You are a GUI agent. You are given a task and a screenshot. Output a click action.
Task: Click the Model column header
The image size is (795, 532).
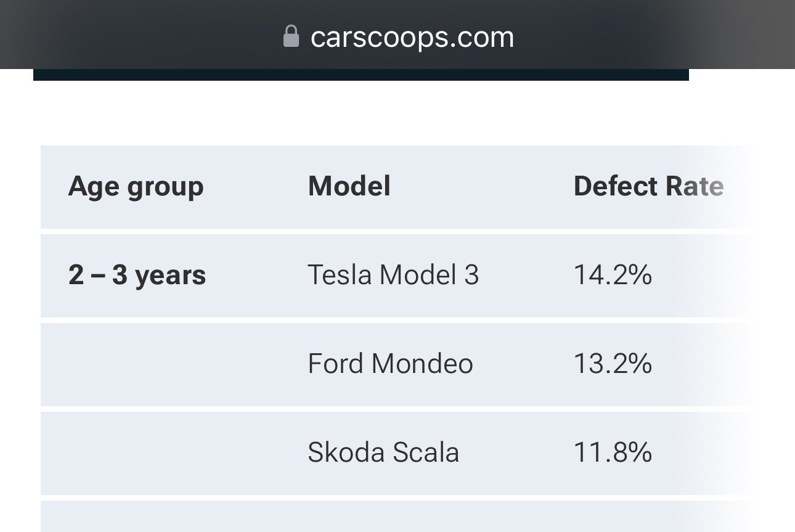[x=349, y=186]
